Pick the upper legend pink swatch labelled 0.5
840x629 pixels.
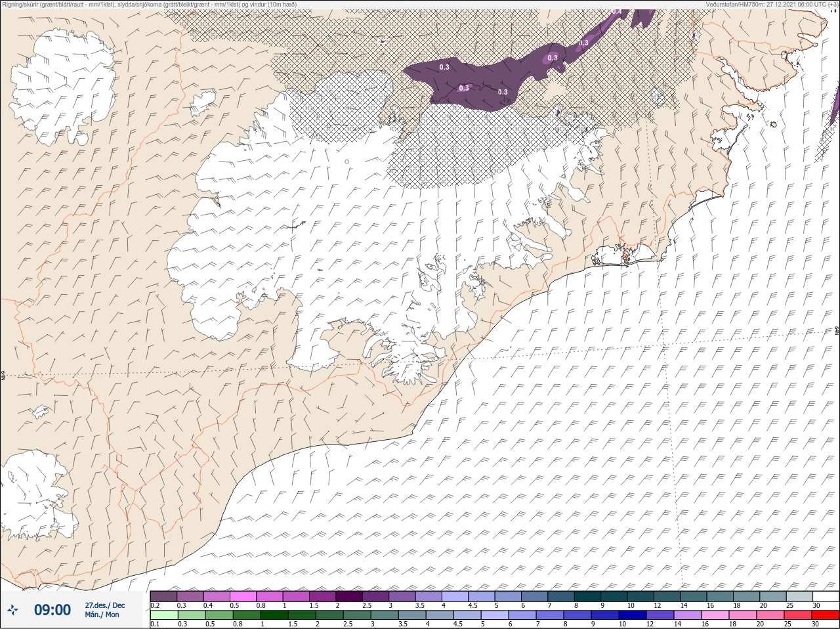[243, 596]
